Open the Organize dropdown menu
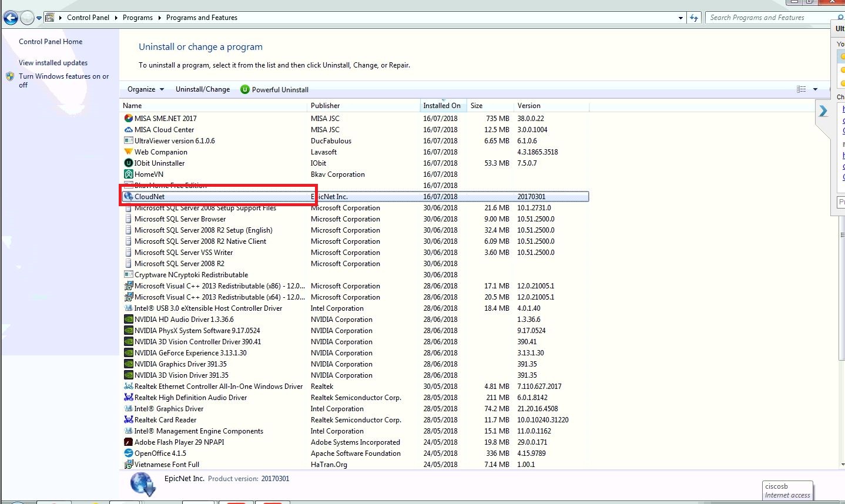The width and height of the screenshot is (845, 504). [x=145, y=89]
